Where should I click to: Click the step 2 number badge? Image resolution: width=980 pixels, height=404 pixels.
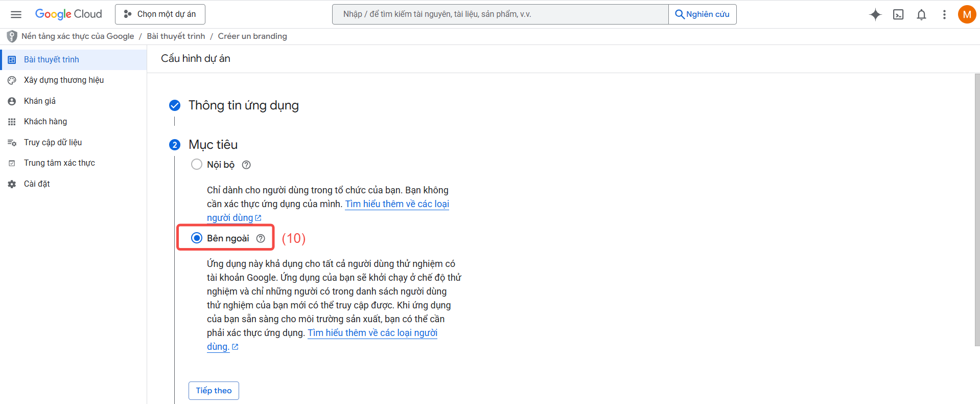pyautogui.click(x=175, y=145)
